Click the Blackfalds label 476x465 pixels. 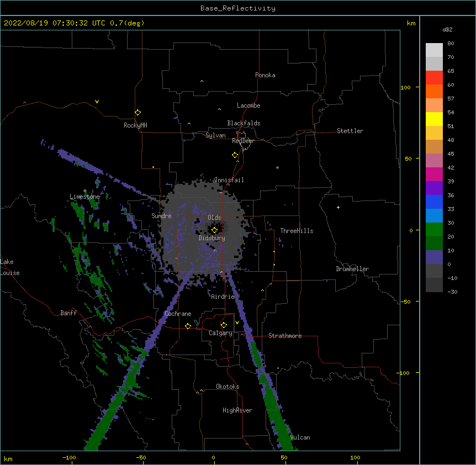[x=244, y=123]
